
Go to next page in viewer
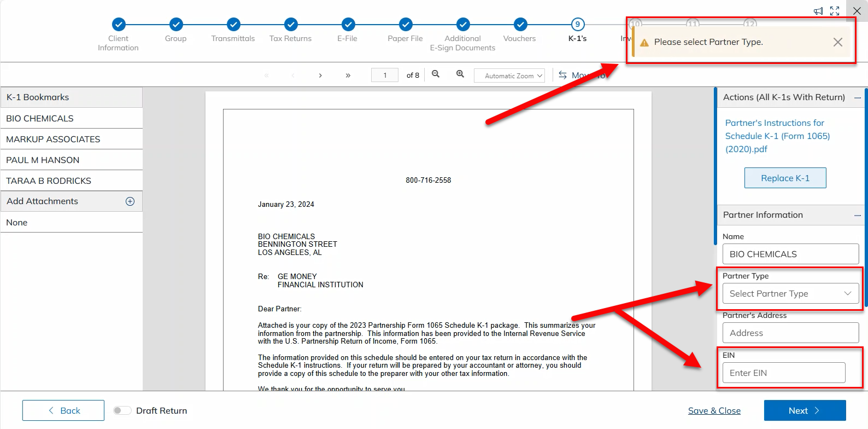tap(320, 76)
